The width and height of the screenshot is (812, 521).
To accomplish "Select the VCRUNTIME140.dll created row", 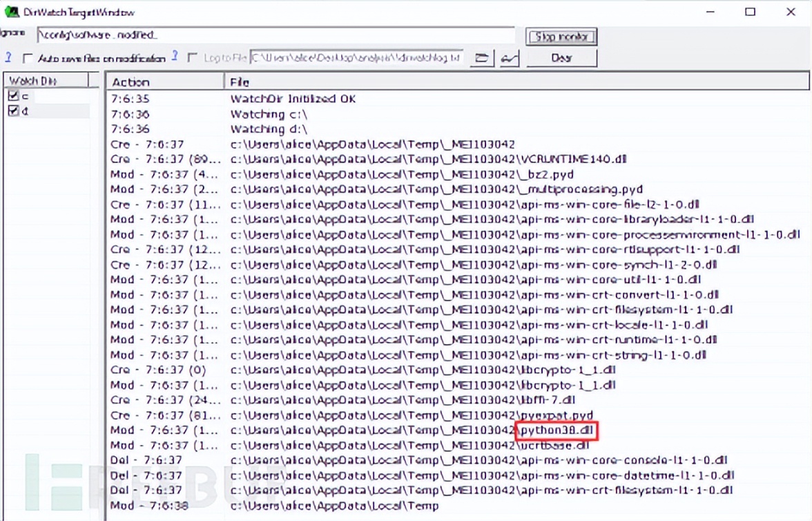I will coord(458,159).
